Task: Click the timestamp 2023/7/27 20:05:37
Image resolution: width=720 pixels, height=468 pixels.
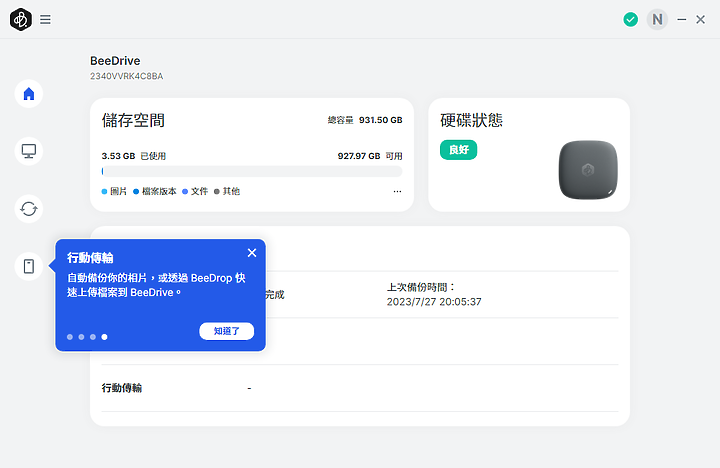Action: coord(434,302)
